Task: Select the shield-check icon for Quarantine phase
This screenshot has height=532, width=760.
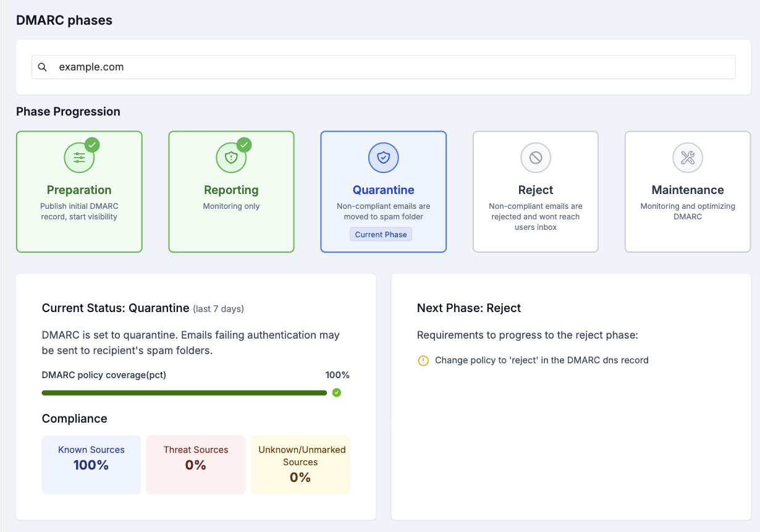Action: [x=383, y=157]
